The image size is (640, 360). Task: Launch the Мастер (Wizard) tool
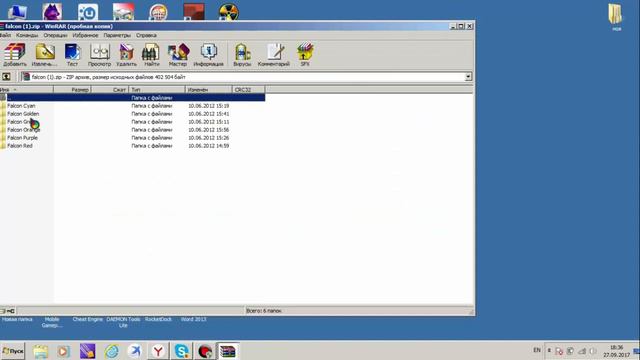pyautogui.click(x=178, y=55)
